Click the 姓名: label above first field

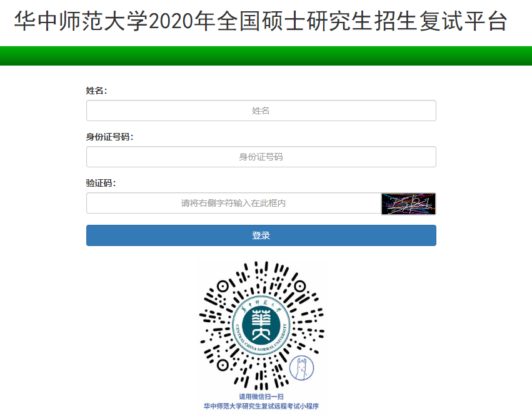[96, 91]
